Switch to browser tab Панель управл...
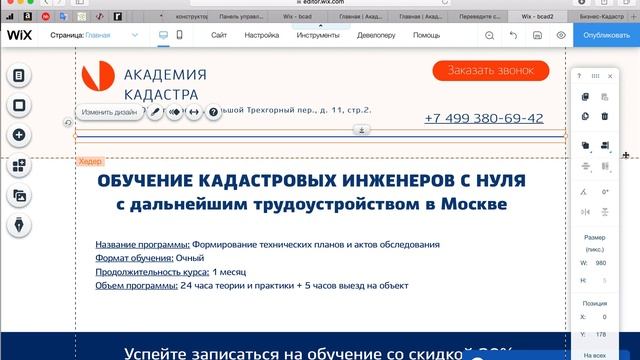Screen dimensions: 640x360 241,17
